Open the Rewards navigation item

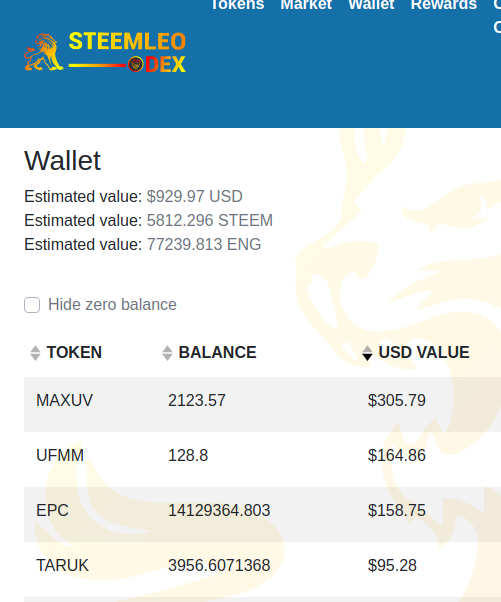pyautogui.click(x=444, y=5)
